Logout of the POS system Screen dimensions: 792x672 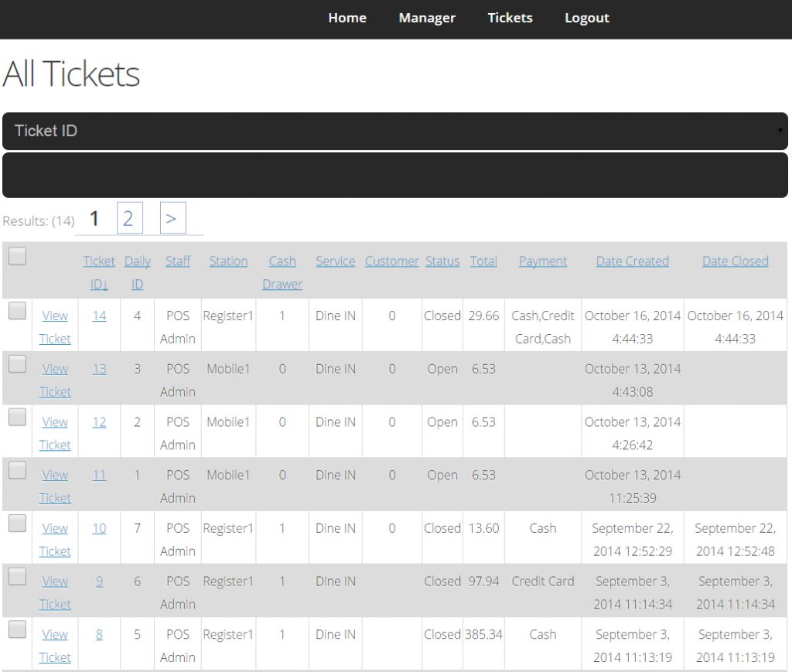[x=586, y=18]
